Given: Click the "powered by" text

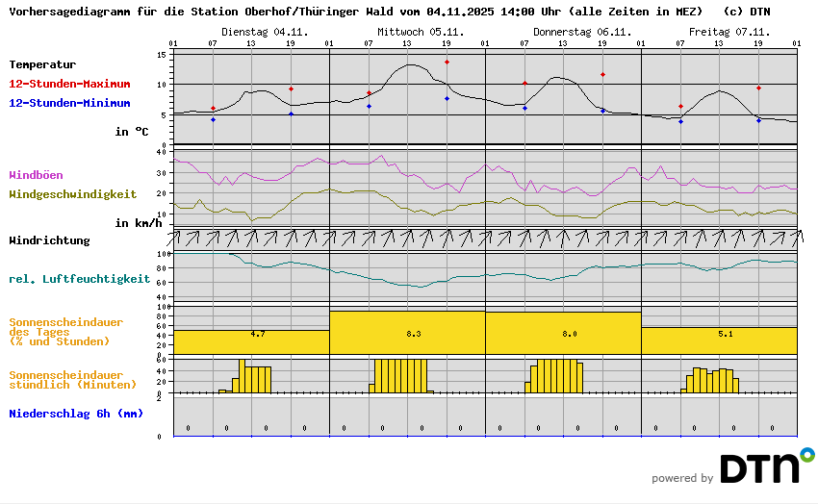Looking at the screenshot, I should coord(681,478).
